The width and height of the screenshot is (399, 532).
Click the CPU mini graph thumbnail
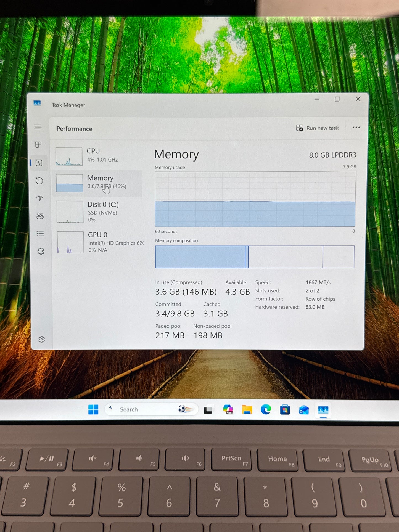point(69,157)
